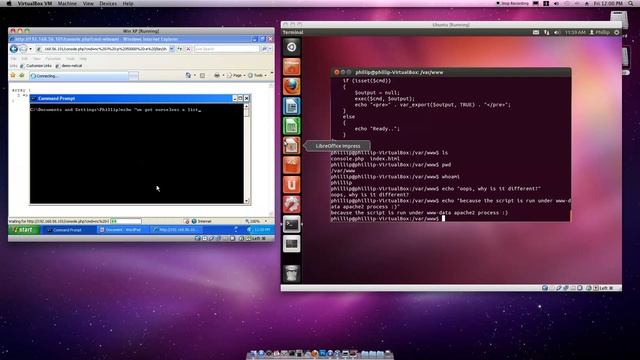The height and width of the screenshot is (360, 640).
Task: Click the IE back arrow button
Action: click(14, 49)
